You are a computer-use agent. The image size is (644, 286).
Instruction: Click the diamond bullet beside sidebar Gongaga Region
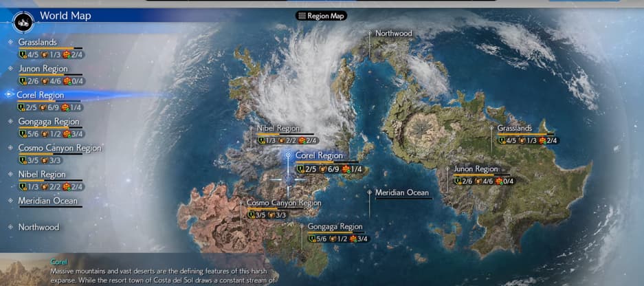point(10,122)
